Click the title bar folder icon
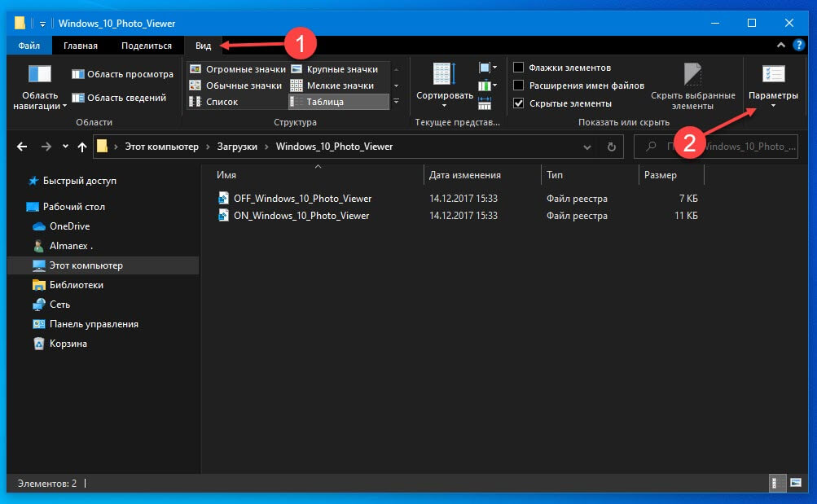Image resolution: width=817 pixels, height=504 pixels. tap(20, 23)
